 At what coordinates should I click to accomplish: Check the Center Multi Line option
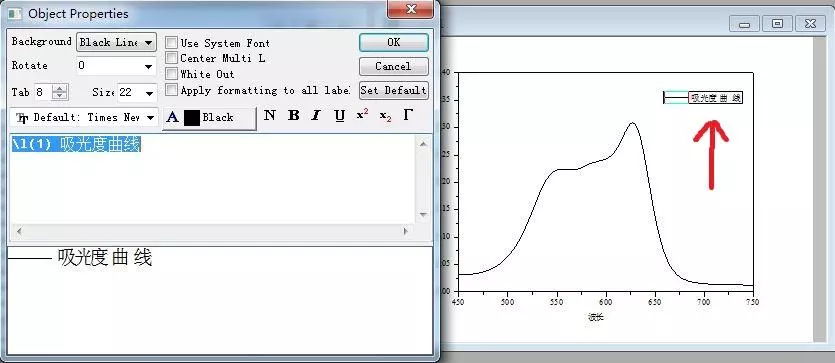pyautogui.click(x=171, y=57)
